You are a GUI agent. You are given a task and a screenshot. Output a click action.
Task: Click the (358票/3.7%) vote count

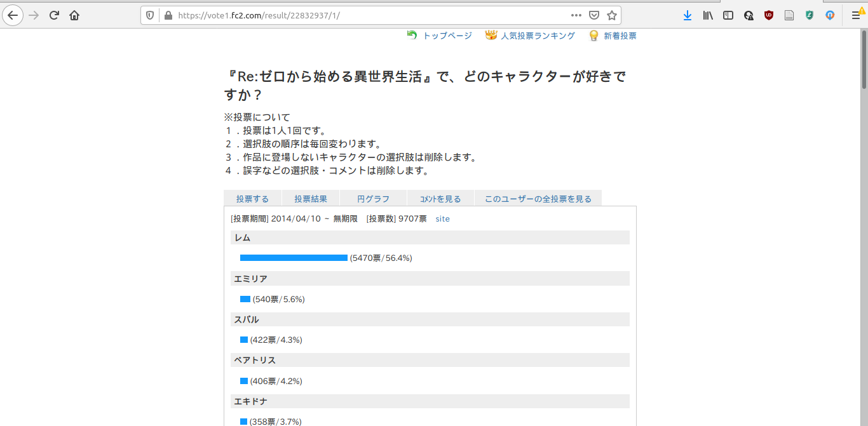click(276, 422)
